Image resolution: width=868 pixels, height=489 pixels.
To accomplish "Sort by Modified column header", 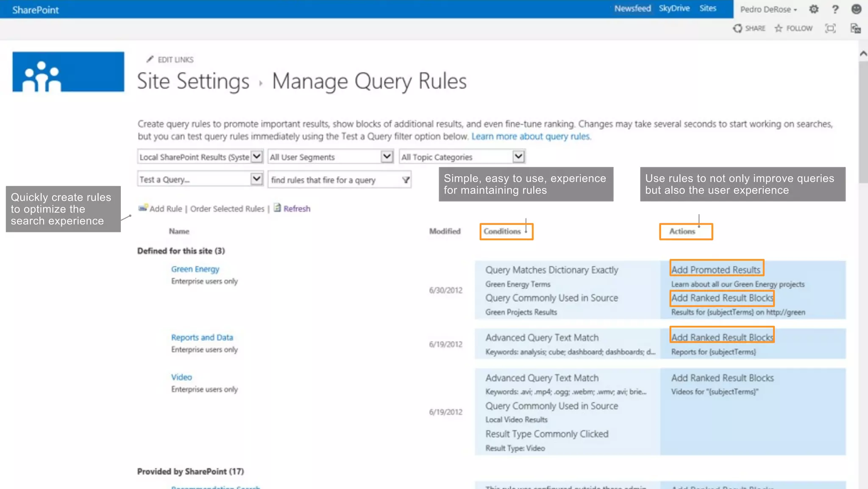I will pyautogui.click(x=445, y=231).
